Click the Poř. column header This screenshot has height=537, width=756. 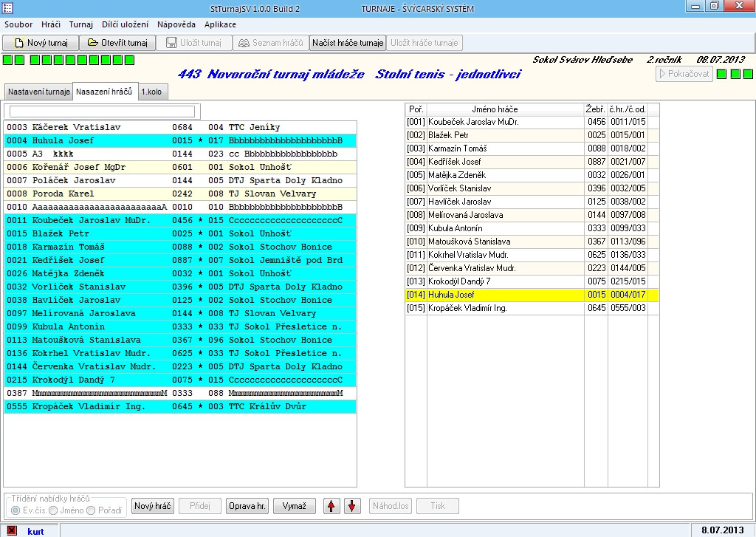point(416,109)
